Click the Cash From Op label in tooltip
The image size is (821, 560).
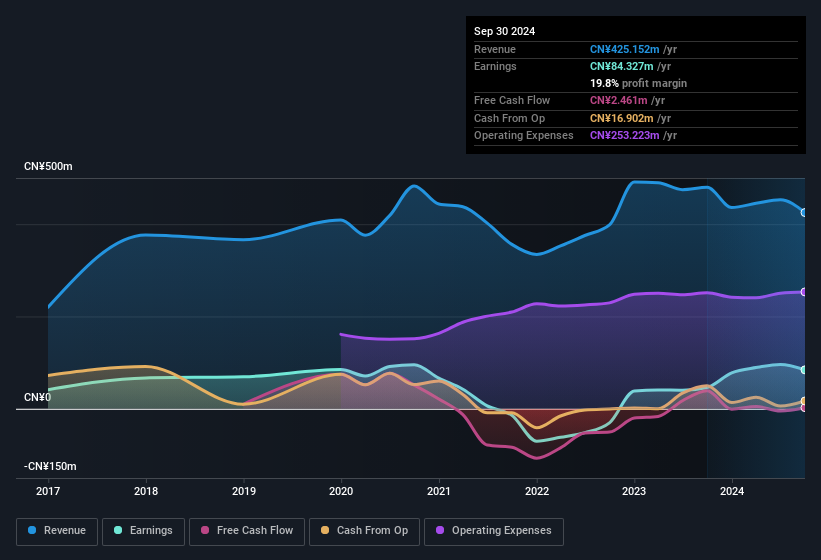tap(509, 118)
